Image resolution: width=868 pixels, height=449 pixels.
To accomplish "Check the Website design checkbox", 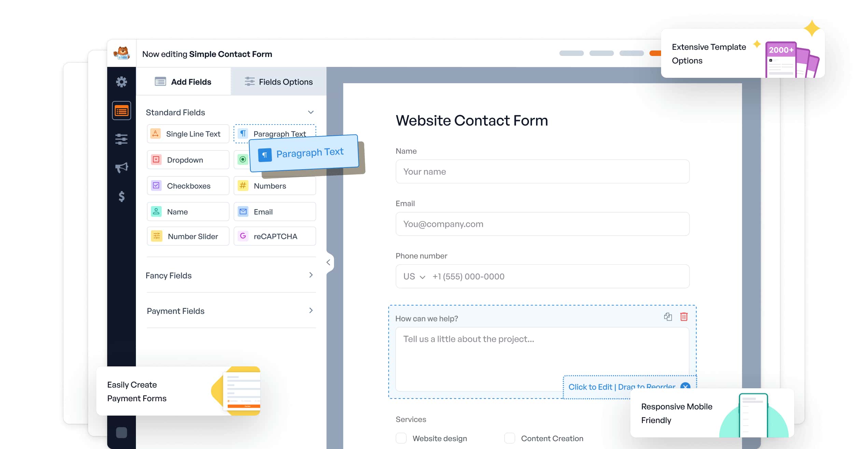I will click(401, 438).
